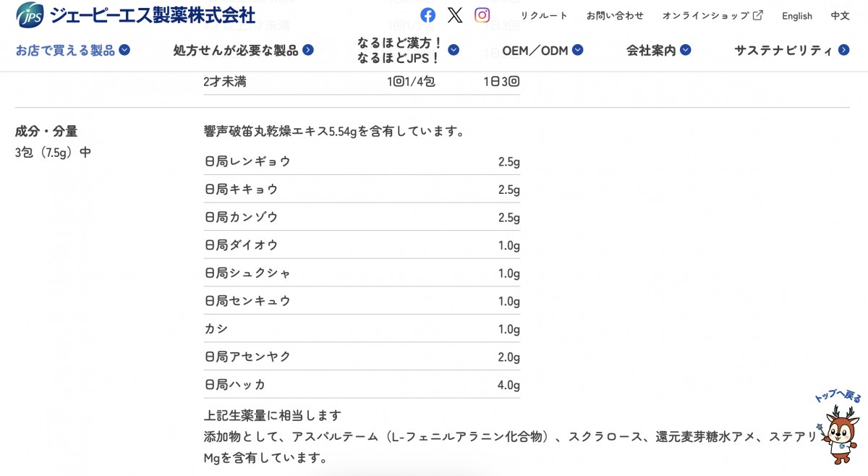The width and height of the screenshot is (868, 476).
Task: Switch site language to English
Action: pos(796,16)
